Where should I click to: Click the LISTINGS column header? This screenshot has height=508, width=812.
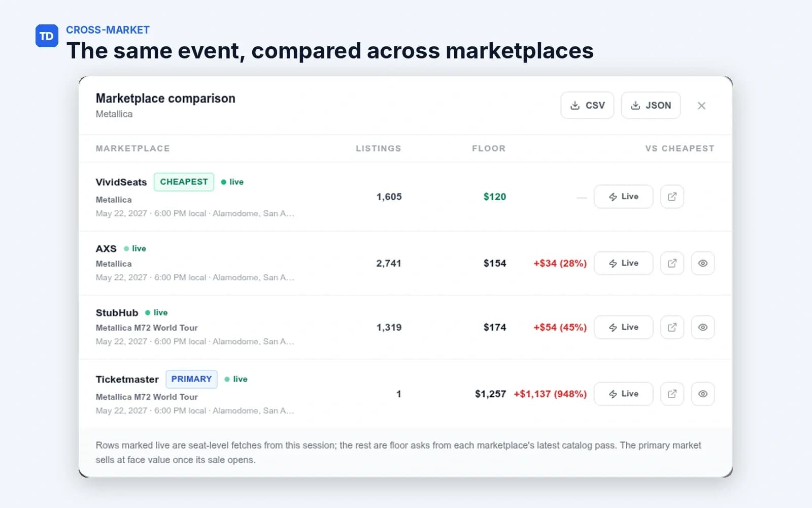tap(379, 148)
